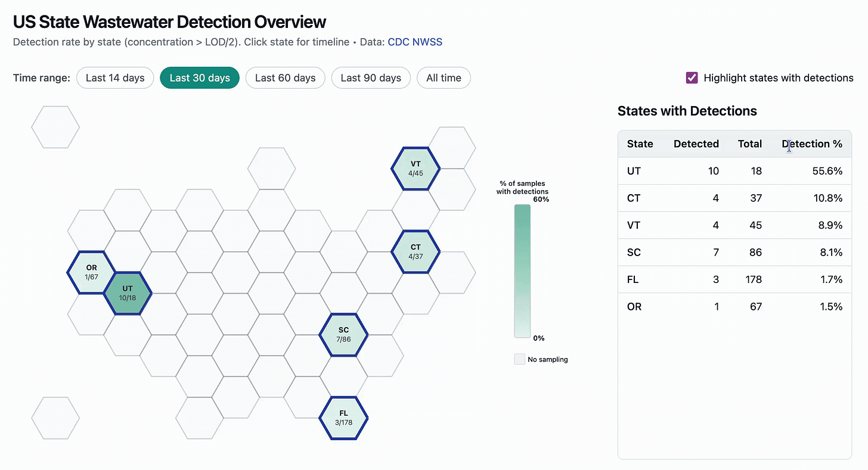Click the FL hexagon showing 3/178

[343, 418]
